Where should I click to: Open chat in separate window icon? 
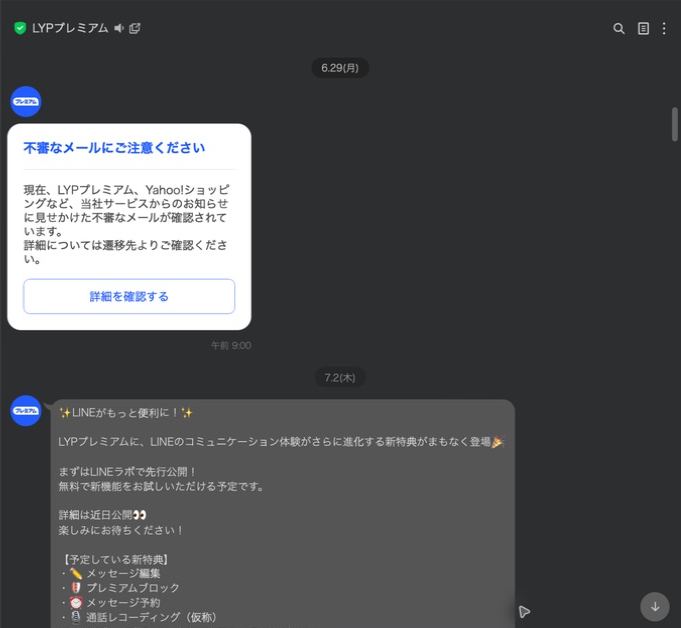click(135, 28)
